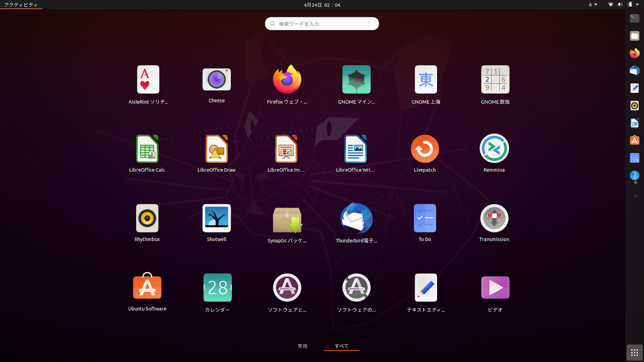Open the To Do app

(x=425, y=218)
